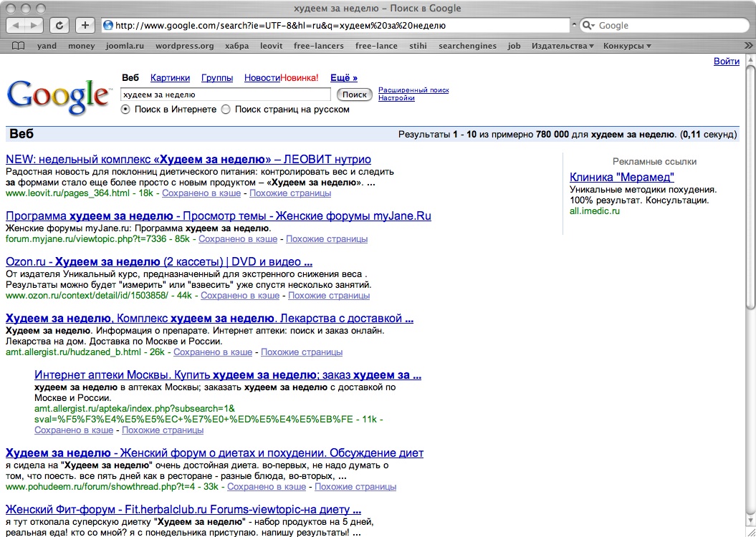Open Настройки link
This screenshot has width=756, height=537.
click(396, 98)
